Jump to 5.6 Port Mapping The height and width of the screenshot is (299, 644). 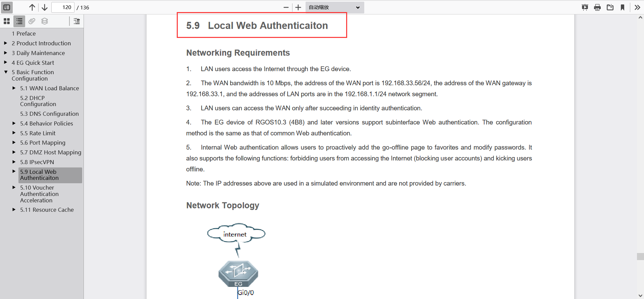pos(43,143)
